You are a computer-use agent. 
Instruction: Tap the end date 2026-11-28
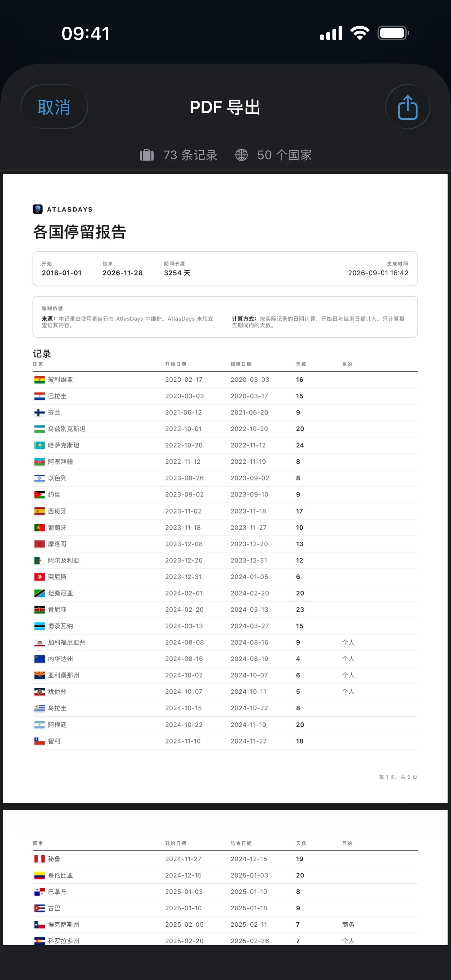pos(122,273)
